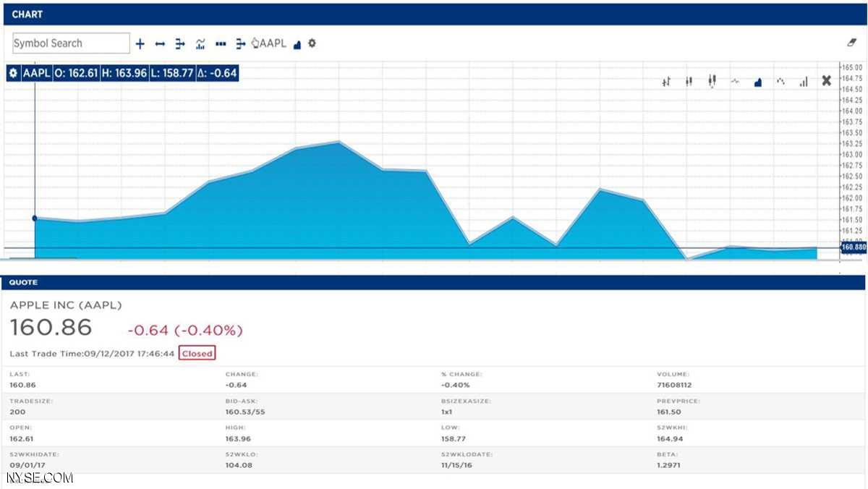Select the area (mountain) chart type icon
The width and height of the screenshot is (868, 489).
(757, 82)
